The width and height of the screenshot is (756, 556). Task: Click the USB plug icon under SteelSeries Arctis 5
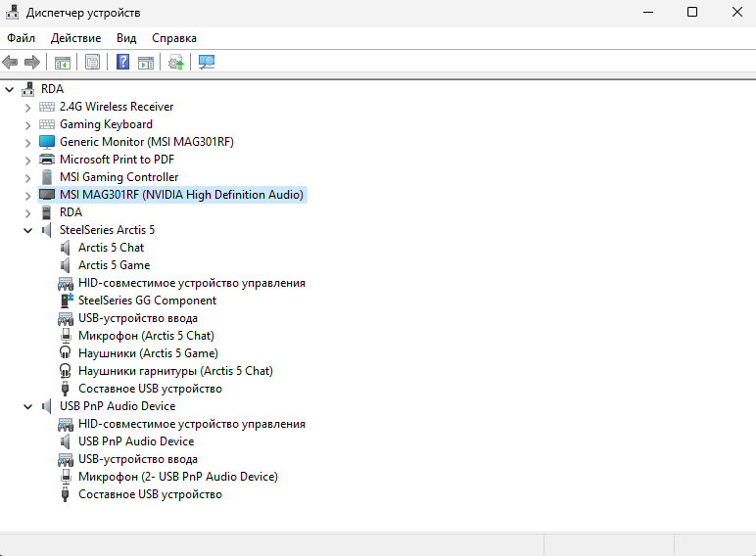coord(65,389)
